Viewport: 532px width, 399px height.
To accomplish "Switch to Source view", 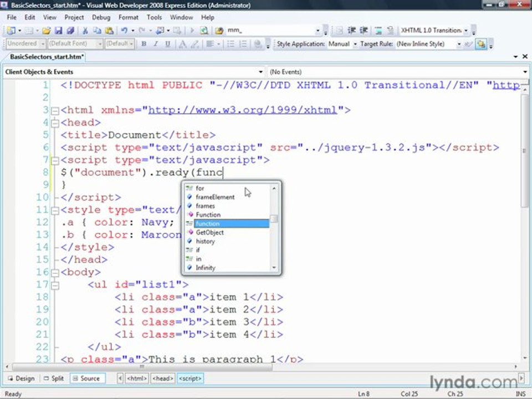I will (x=87, y=378).
